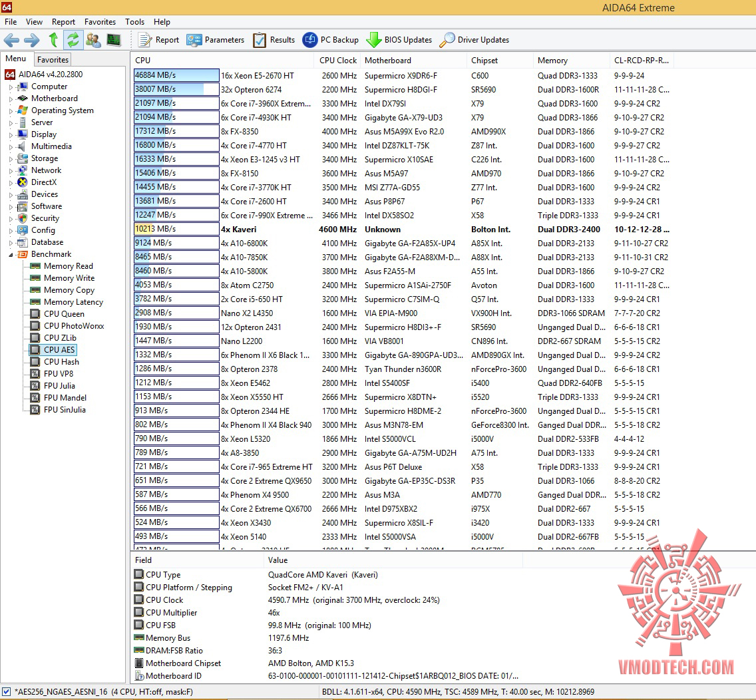Toggle the AES256_NGAES_AESNI_16 checkbox

[6, 692]
